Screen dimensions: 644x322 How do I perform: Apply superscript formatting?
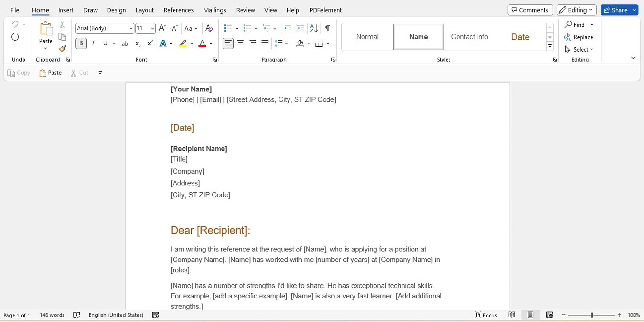[x=150, y=43]
